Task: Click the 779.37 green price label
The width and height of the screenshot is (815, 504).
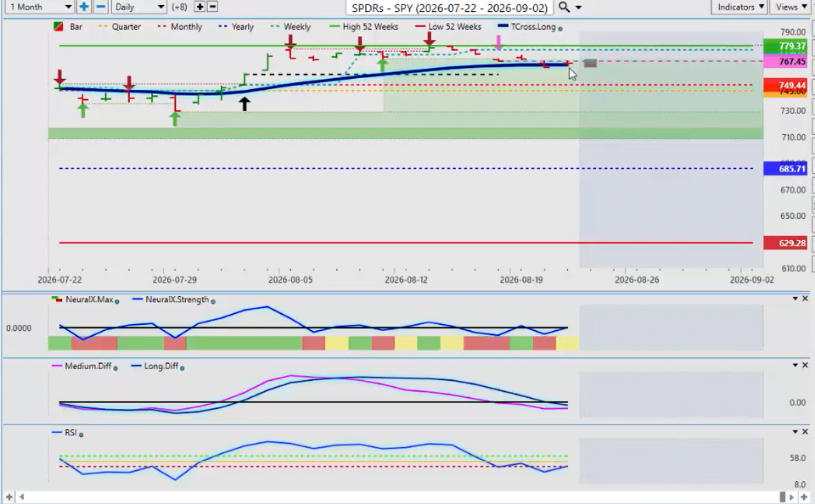Action: tap(784, 47)
